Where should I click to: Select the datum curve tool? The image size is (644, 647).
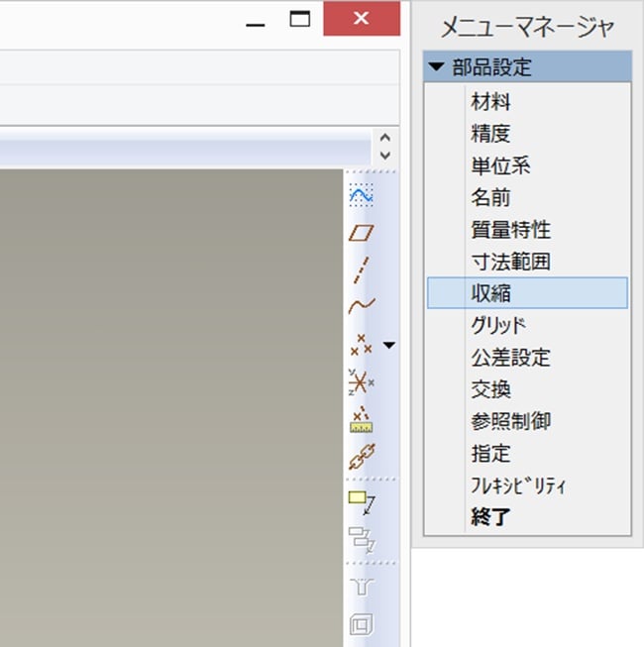[361, 306]
